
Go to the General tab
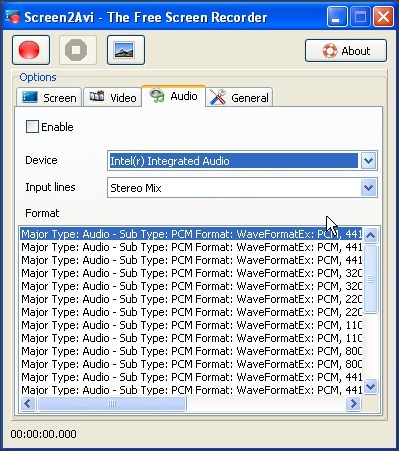[239, 98]
